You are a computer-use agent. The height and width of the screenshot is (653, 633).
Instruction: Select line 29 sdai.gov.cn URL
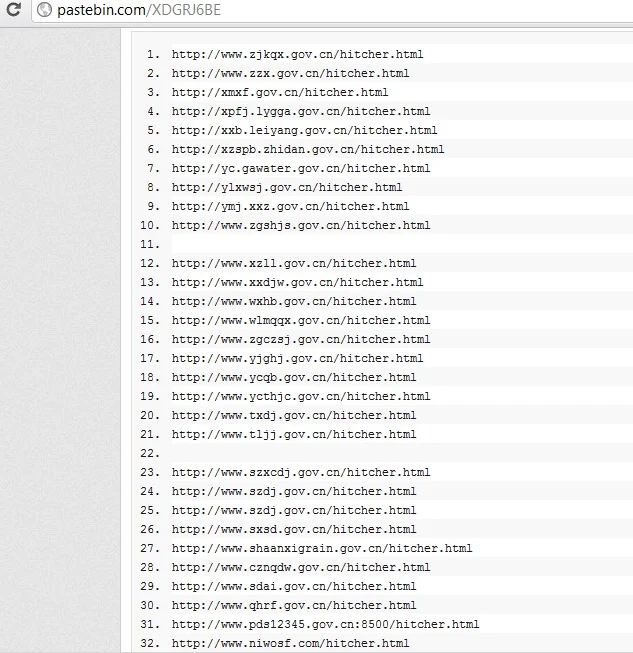click(x=294, y=587)
